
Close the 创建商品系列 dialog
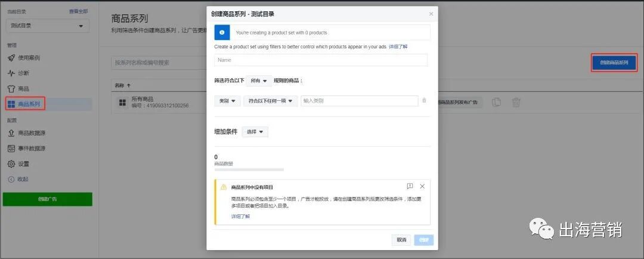pyautogui.click(x=431, y=14)
